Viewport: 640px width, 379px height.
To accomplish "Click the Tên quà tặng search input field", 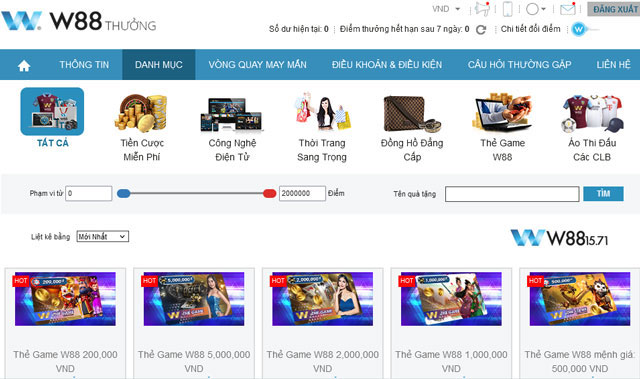I will tap(512, 194).
